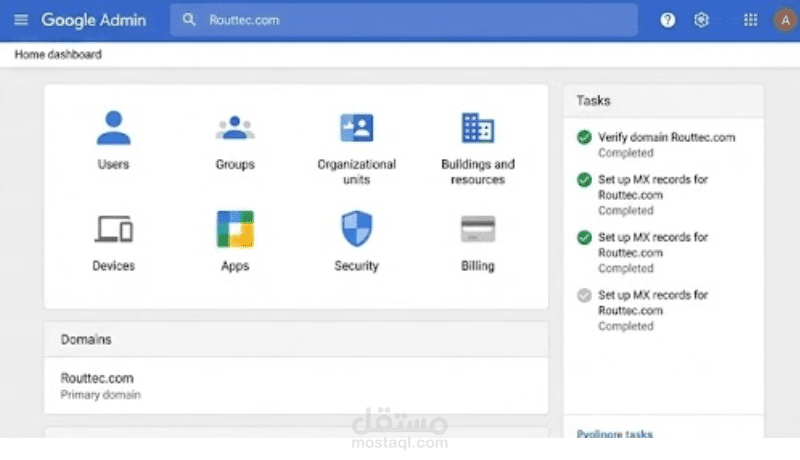800x460 pixels.
Task: Click the Apps label
Action: coord(235,266)
